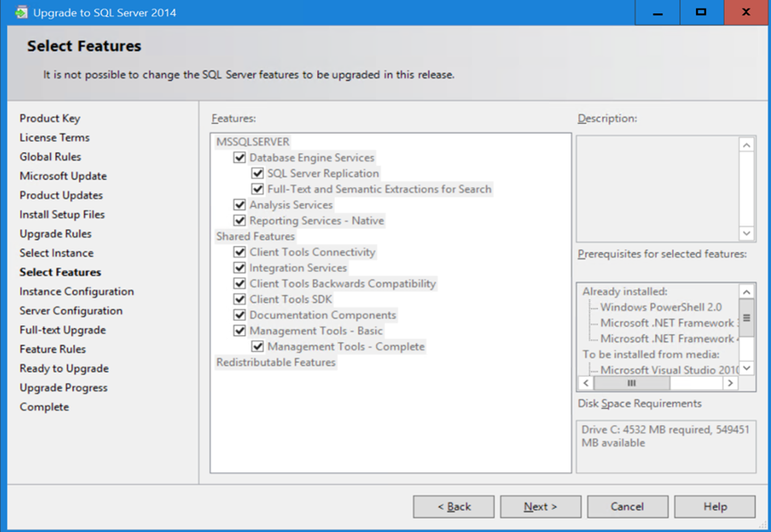
Task: Toggle the Client Tools Connectivity checkbox
Action: pyautogui.click(x=240, y=252)
